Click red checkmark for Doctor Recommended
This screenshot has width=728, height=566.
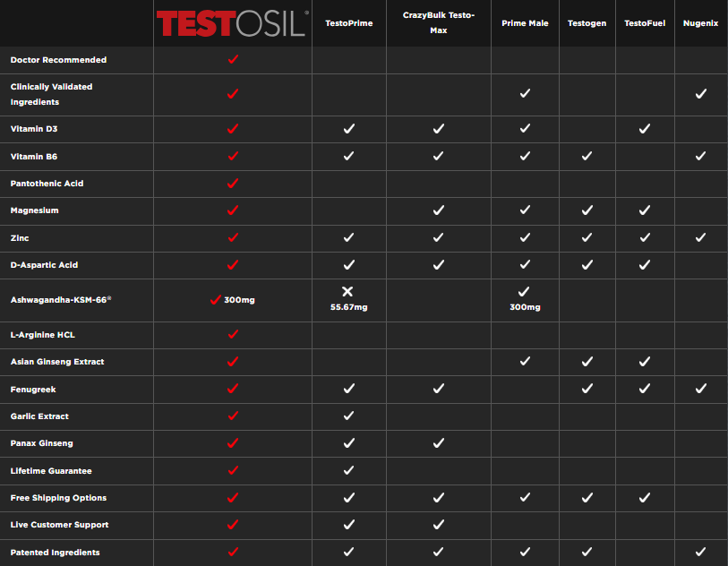click(x=233, y=59)
